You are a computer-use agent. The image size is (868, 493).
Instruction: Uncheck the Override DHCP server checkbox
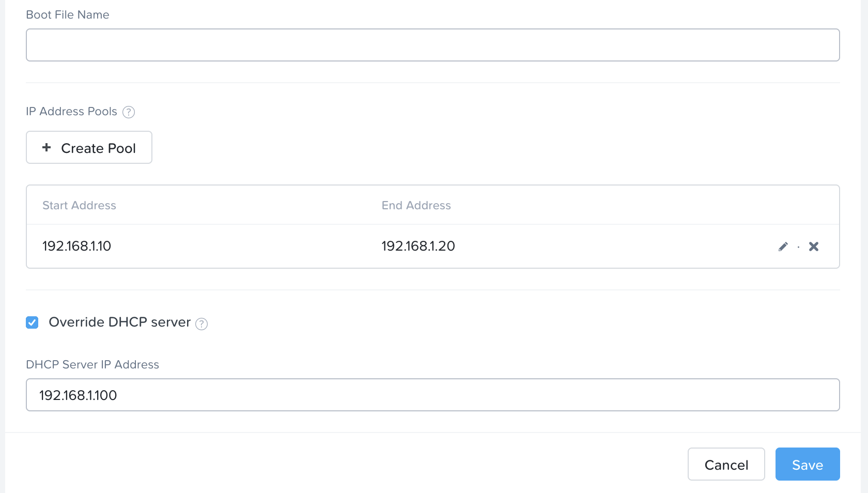[32, 322]
